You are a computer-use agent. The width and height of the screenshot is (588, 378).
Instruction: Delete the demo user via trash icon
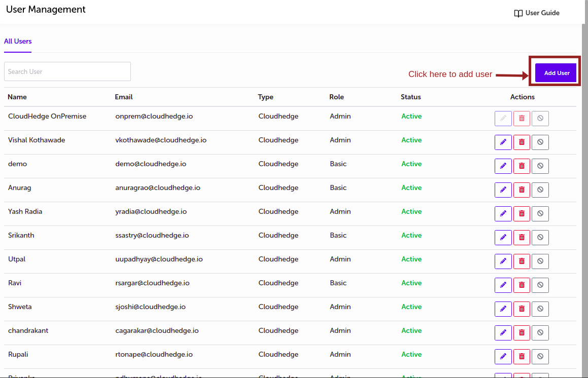click(x=522, y=166)
